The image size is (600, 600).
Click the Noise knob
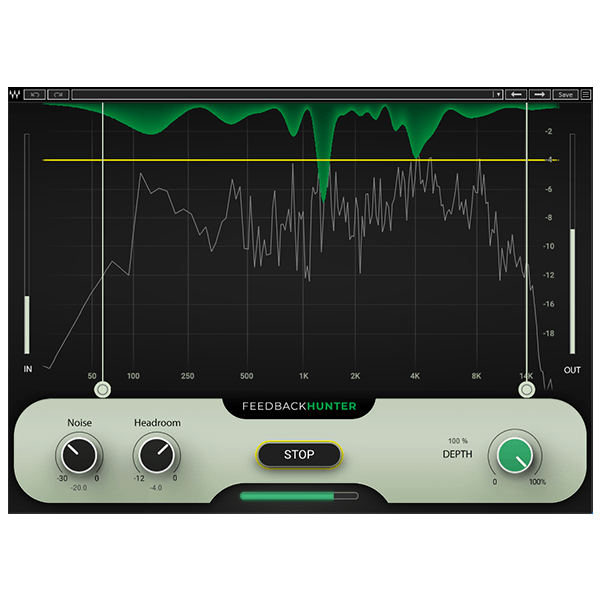(x=75, y=456)
